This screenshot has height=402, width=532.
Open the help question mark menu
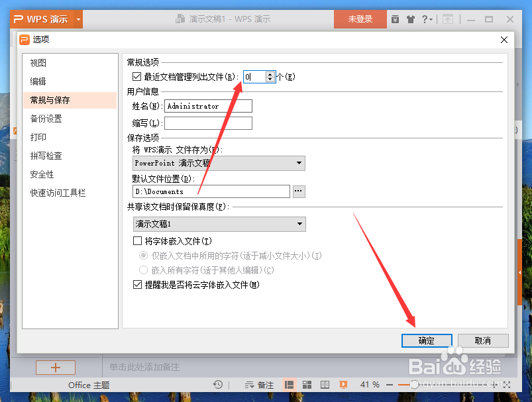pos(427,19)
